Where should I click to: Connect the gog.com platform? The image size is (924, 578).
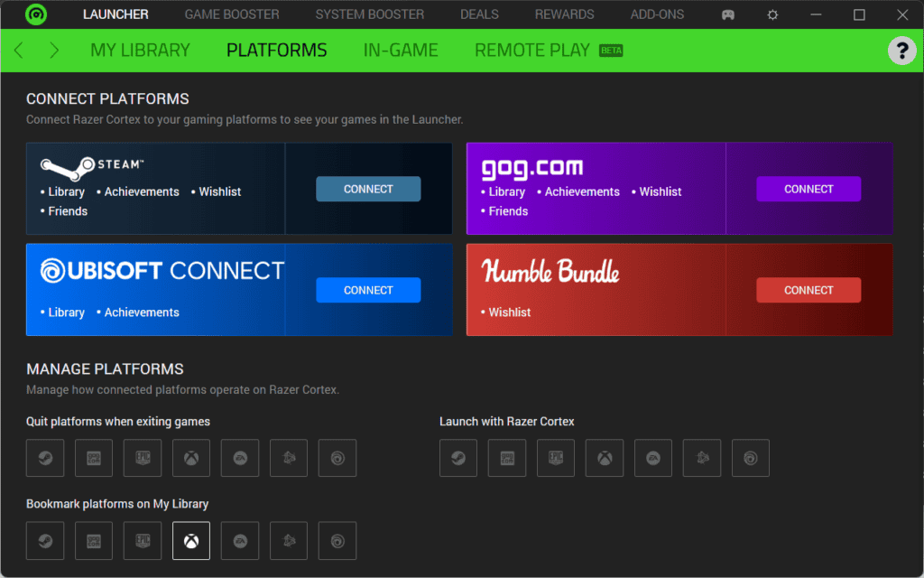point(808,189)
